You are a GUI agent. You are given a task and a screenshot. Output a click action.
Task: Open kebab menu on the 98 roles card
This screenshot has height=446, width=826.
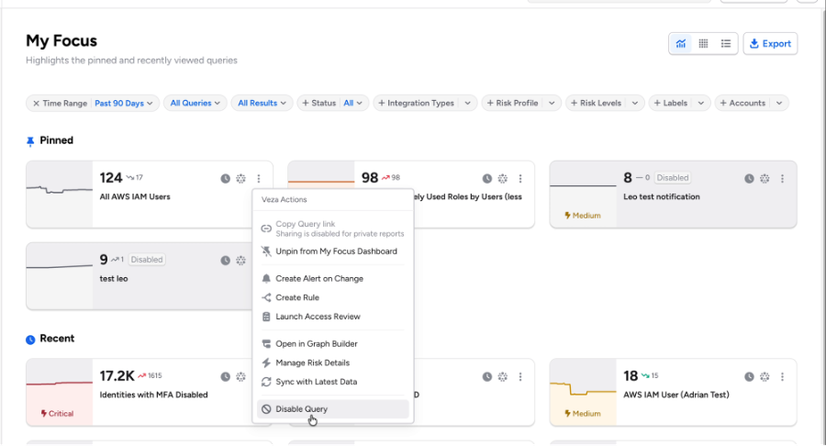pyautogui.click(x=520, y=179)
